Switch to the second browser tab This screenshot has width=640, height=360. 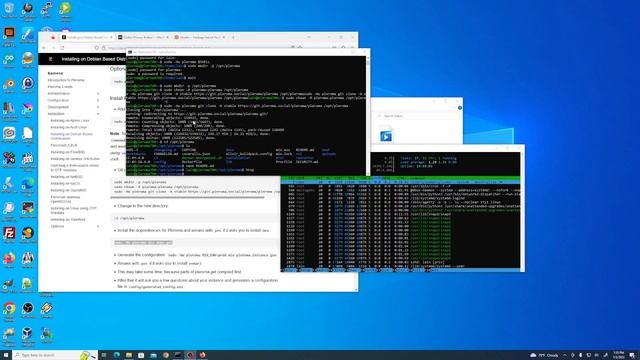coord(143,37)
